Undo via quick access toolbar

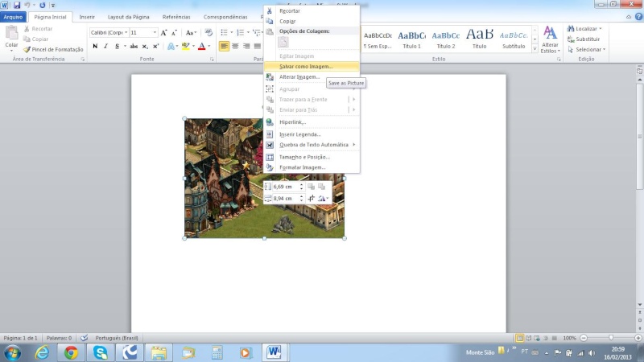(27, 6)
